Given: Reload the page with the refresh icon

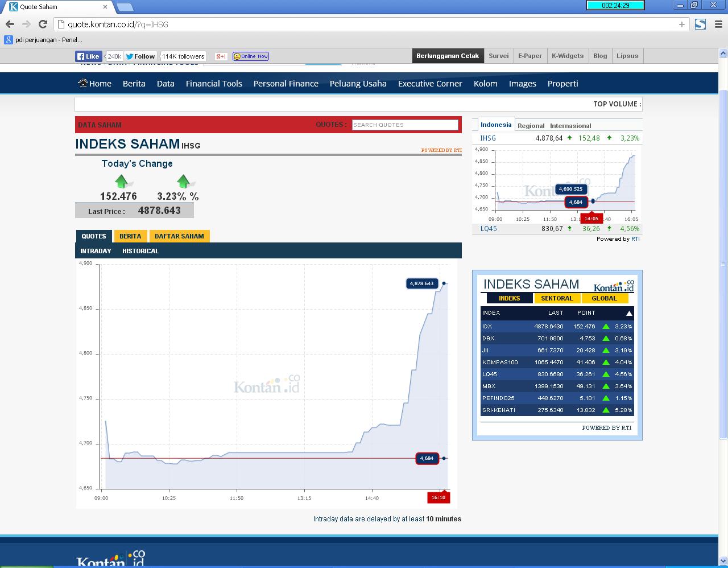Looking at the screenshot, I should (x=43, y=24).
